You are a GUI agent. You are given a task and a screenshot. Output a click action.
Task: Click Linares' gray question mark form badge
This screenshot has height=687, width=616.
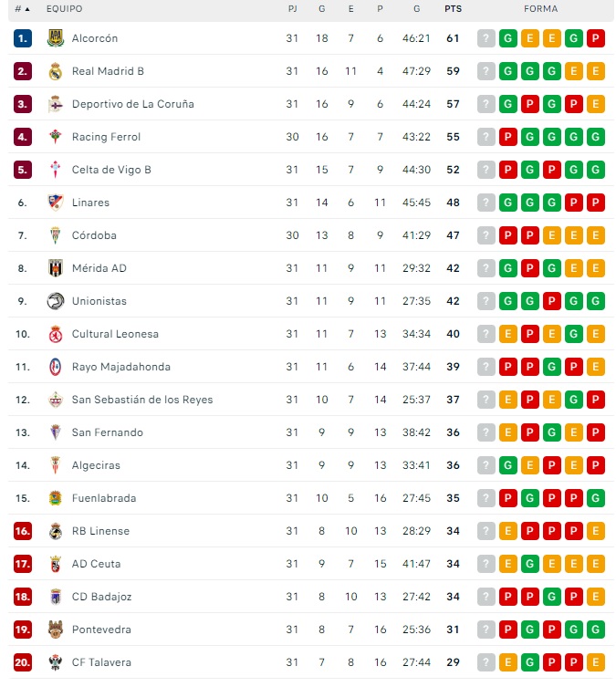(485, 203)
